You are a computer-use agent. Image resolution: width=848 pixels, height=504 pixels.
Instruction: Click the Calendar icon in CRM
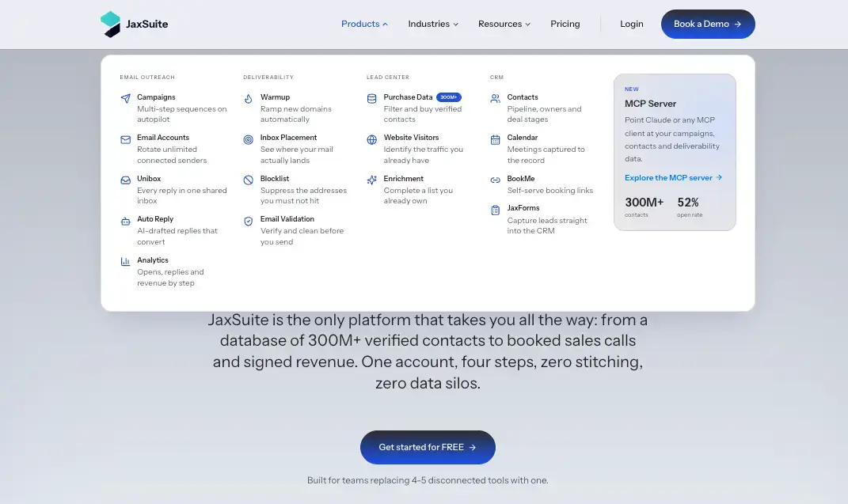click(x=495, y=139)
